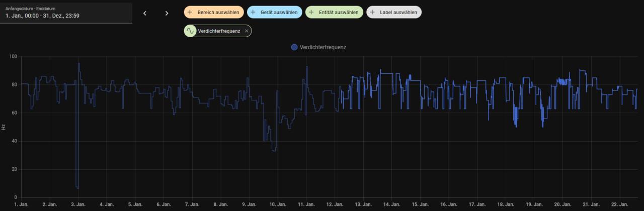Viewport: 644px width, 211px height.
Task: Click the Hz y-axis unit label
Action: click(4, 128)
